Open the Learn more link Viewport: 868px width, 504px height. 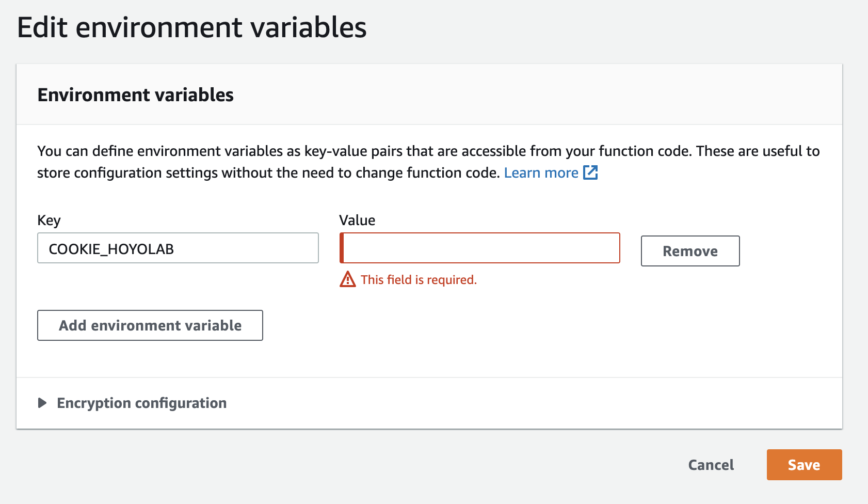click(x=541, y=172)
